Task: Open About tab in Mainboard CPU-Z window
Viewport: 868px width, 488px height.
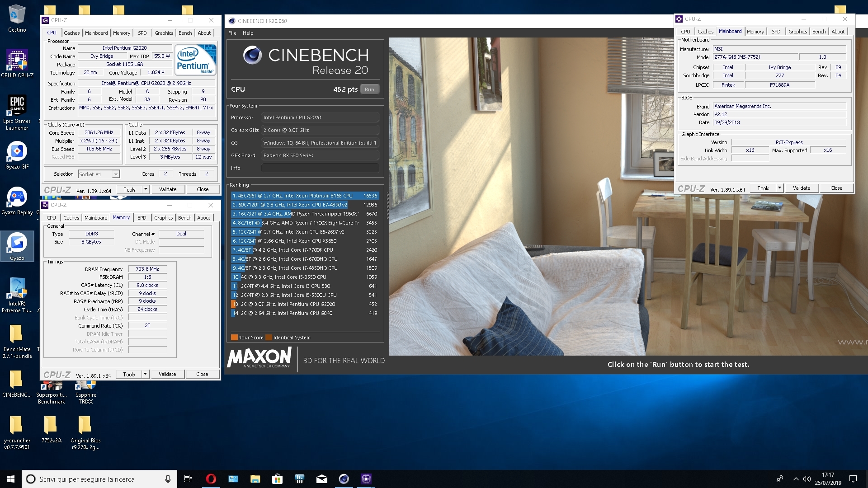Action: [x=838, y=32]
